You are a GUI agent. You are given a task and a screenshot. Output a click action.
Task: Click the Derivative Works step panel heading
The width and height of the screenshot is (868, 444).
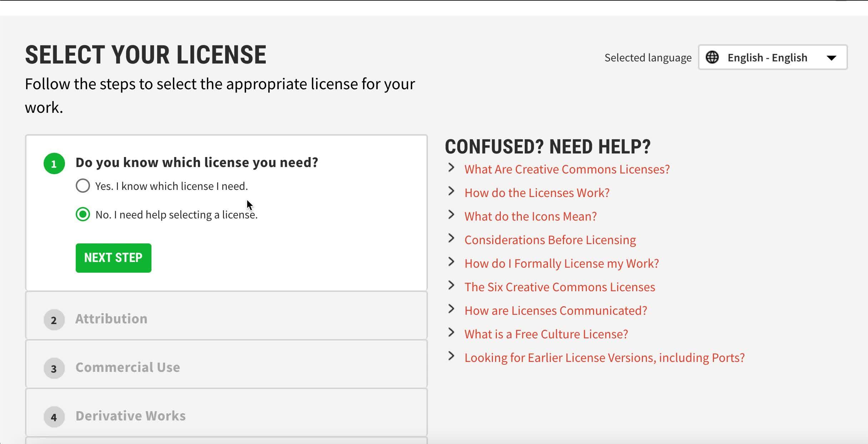(130, 416)
